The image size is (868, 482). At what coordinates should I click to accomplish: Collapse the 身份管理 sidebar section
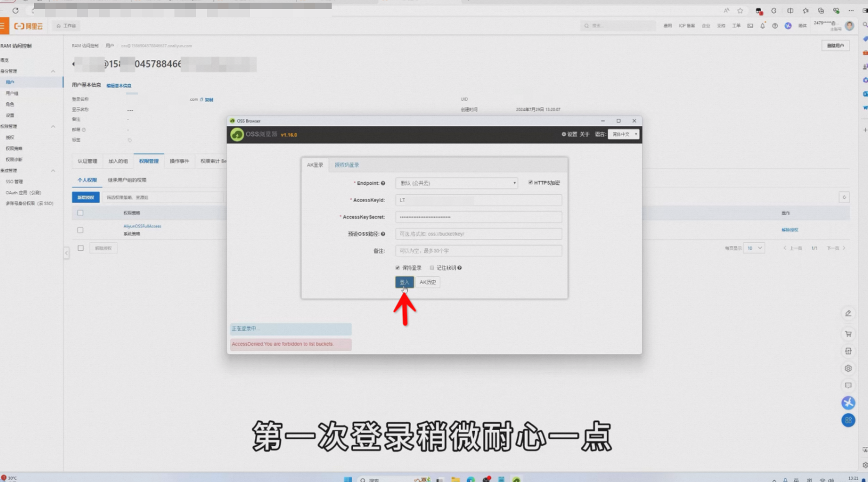53,71
